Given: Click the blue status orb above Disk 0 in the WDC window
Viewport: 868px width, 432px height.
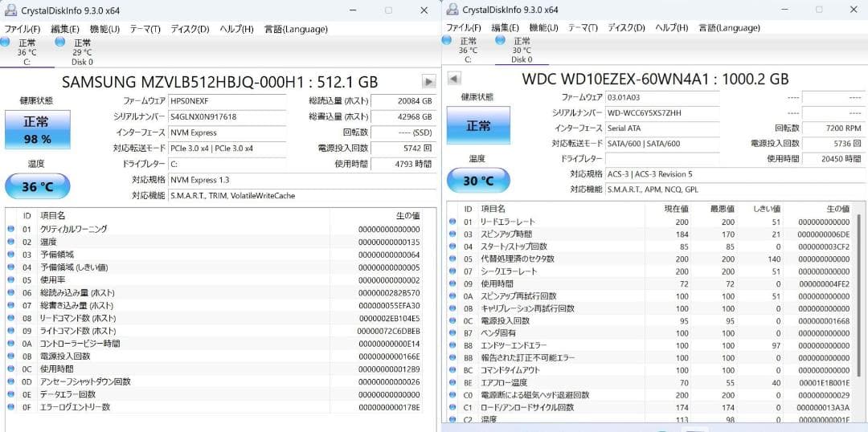Looking at the screenshot, I should pos(501,40).
